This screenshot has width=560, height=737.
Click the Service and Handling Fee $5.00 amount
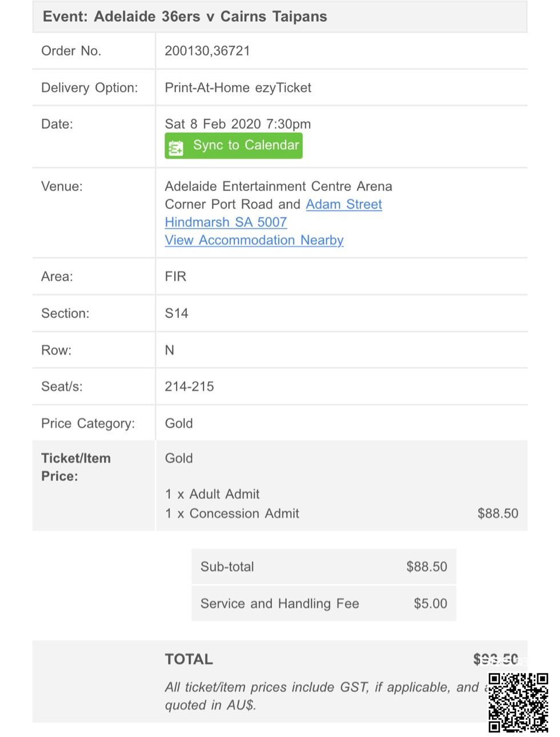(430, 604)
